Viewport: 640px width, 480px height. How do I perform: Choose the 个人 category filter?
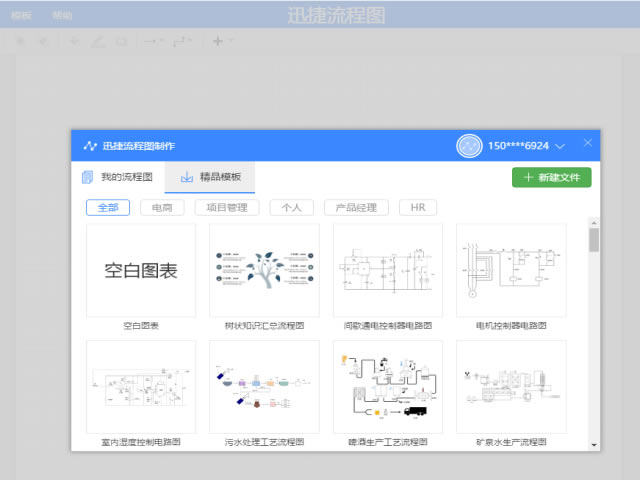(292, 207)
